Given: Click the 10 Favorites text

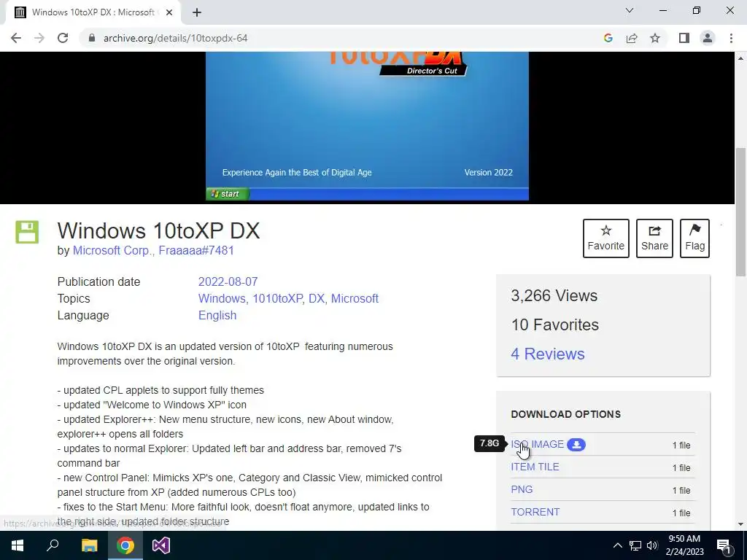Looking at the screenshot, I should [555, 324].
